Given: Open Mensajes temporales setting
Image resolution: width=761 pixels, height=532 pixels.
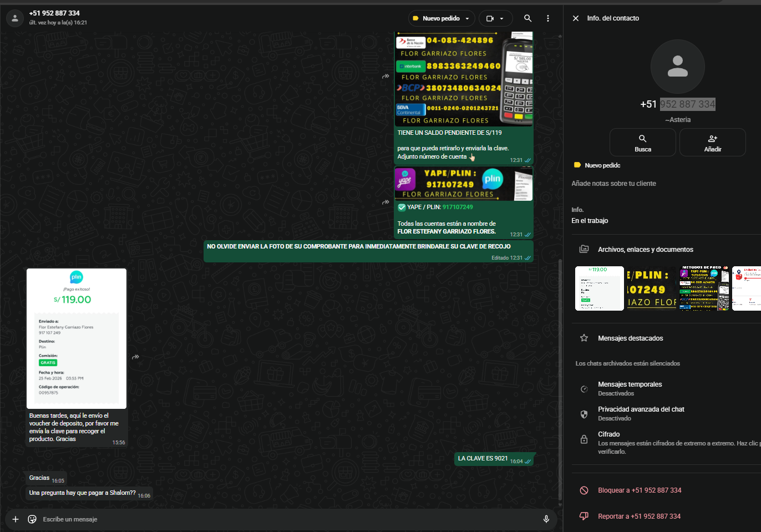Looking at the screenshot, I should click(630, 388).
